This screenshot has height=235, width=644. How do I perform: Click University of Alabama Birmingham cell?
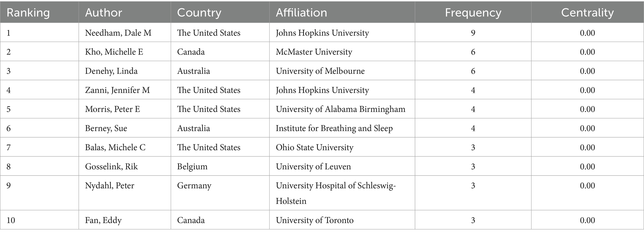point(340,109)
